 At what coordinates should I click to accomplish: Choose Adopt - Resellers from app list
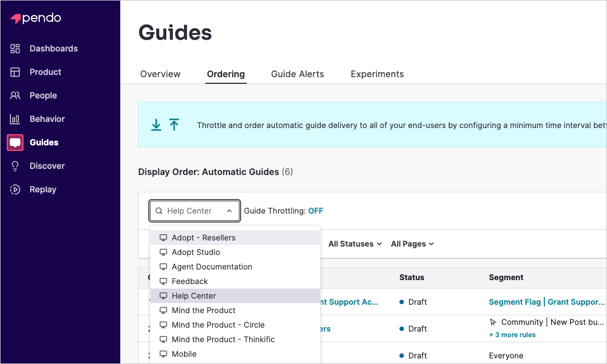[x=236, y=238]
